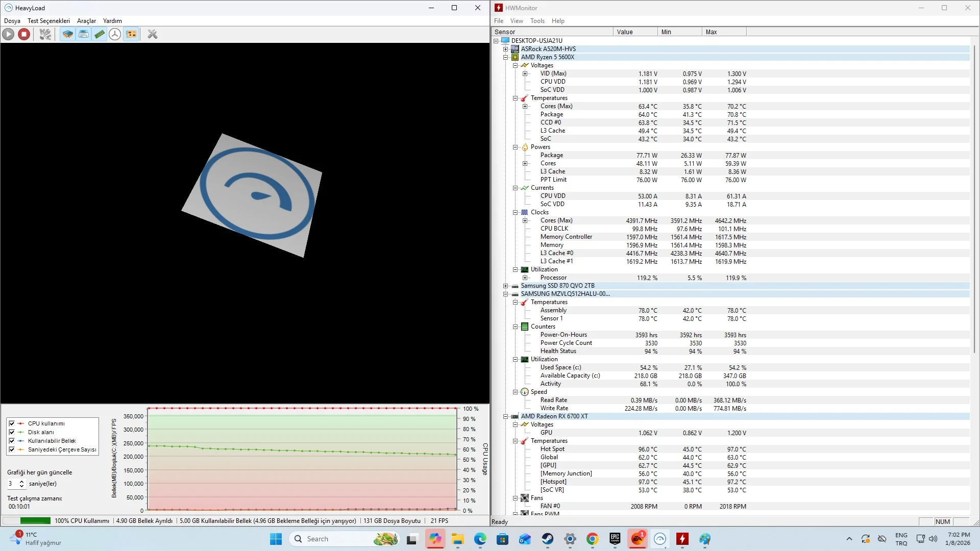980x551 pixels.
Task: Open HeavyLoad options wrench icon
Action: pos(152,34)
